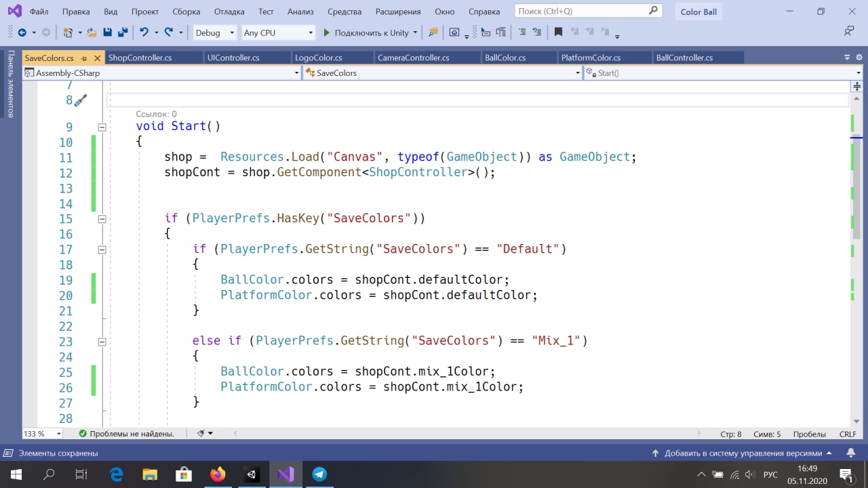Uncomment the selected lines

(536, 33)
